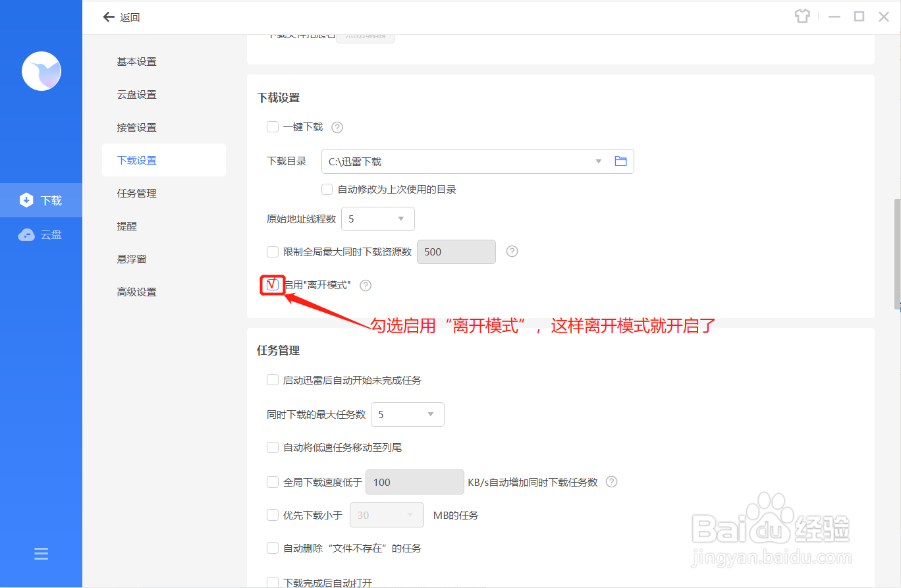Open the skin/theme shirt icon
The image size is (901, 588).
coord(802,16)
